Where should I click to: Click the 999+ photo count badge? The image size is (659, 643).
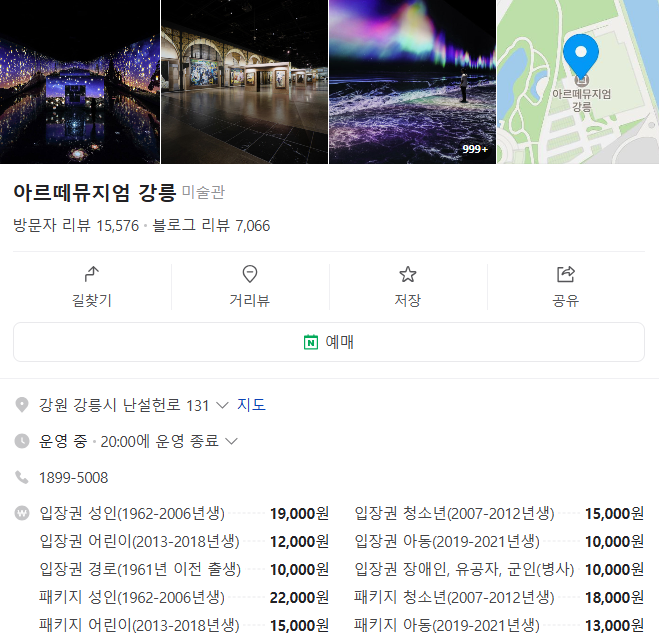(475, 149)
